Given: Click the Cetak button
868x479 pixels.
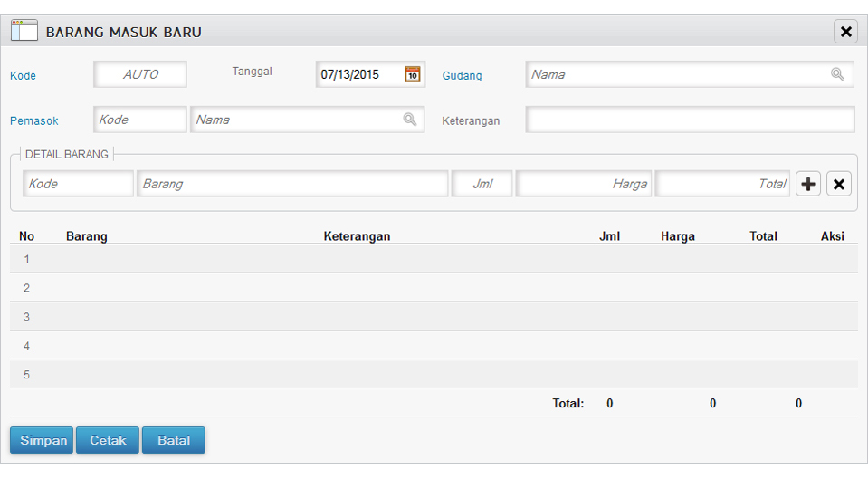Looking at the screenshot, I should [x=108, y=440].
